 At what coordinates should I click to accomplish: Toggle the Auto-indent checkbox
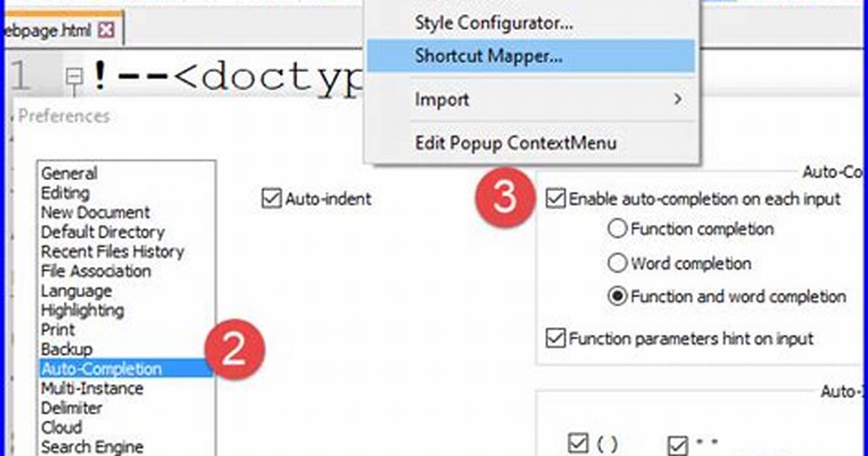(x=271, y=198)
